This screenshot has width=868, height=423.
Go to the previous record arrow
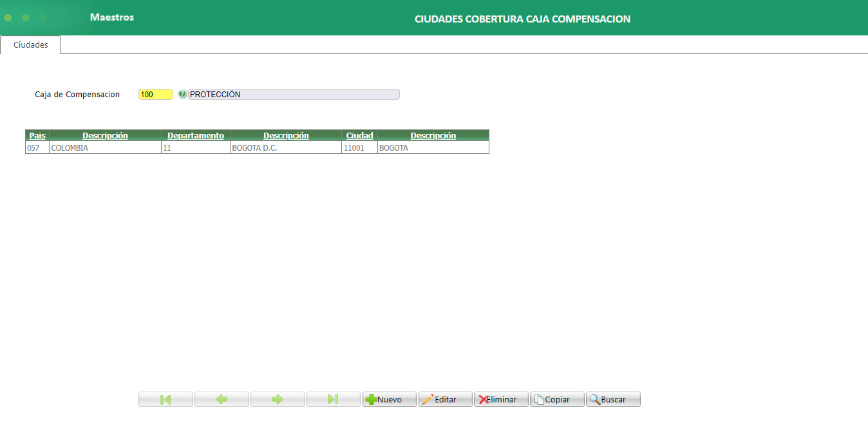222,399
